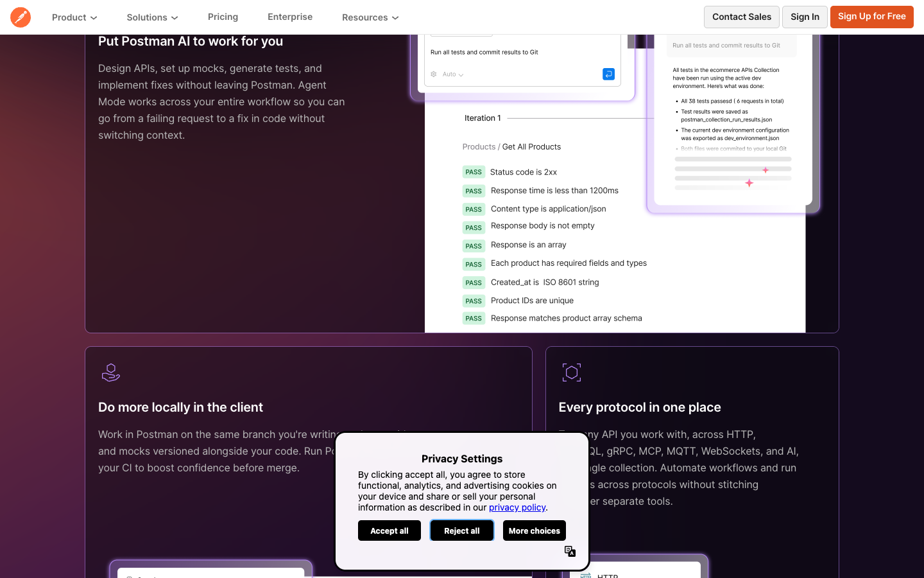Viewport: 924px width, 578px height.
Task: Click the 'Privacy Settings' dialog title
Action: pos(462,459)
